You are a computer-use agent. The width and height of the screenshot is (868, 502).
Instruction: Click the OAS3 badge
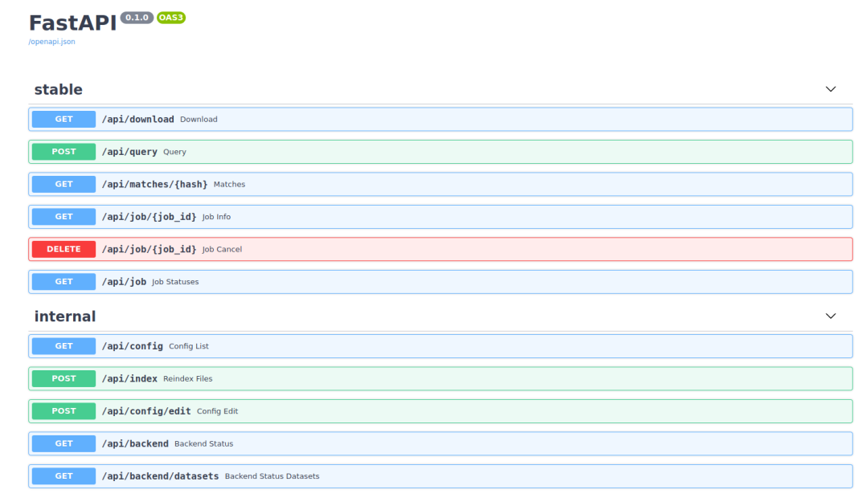click(x=171, y=18)
